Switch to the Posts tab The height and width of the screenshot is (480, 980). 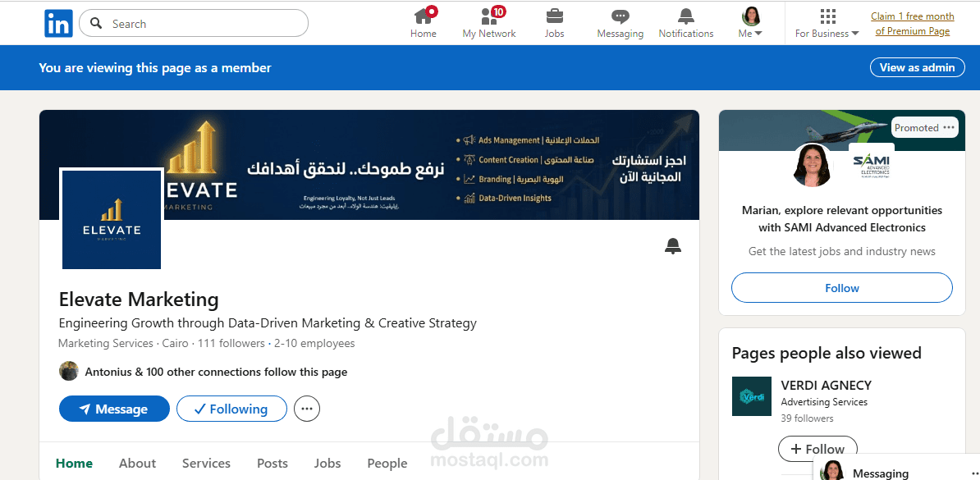tap(272, 463)
